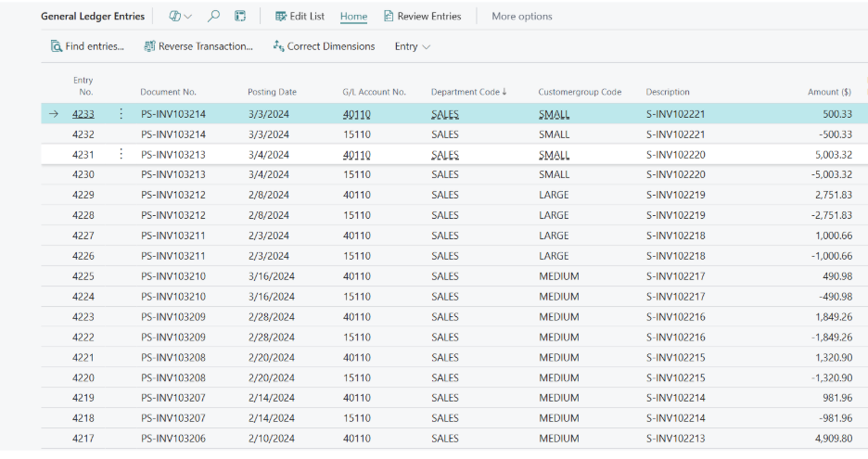Screen dimensions: 868x459
Task: Sort by Department Code column header
Action: coord(468,92)
